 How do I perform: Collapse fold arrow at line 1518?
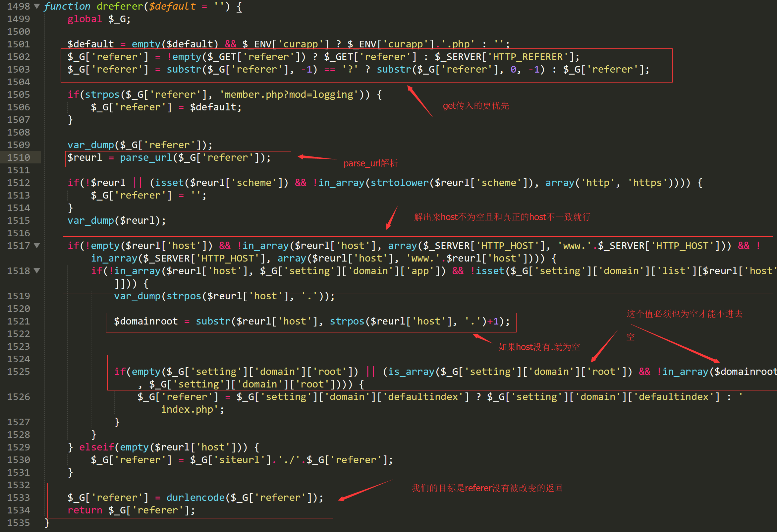tap(37, 270)
